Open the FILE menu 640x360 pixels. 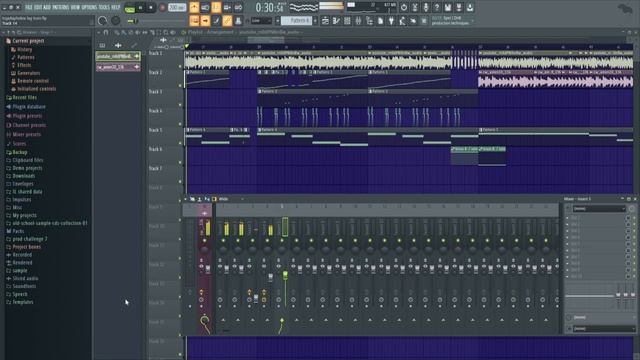[29, 7]
